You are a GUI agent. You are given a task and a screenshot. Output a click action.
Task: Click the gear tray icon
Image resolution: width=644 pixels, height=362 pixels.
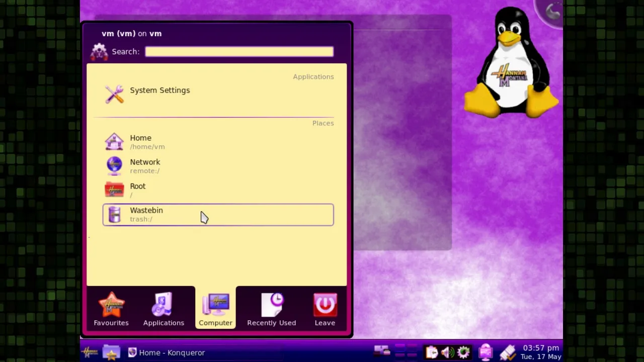point(463,352)
